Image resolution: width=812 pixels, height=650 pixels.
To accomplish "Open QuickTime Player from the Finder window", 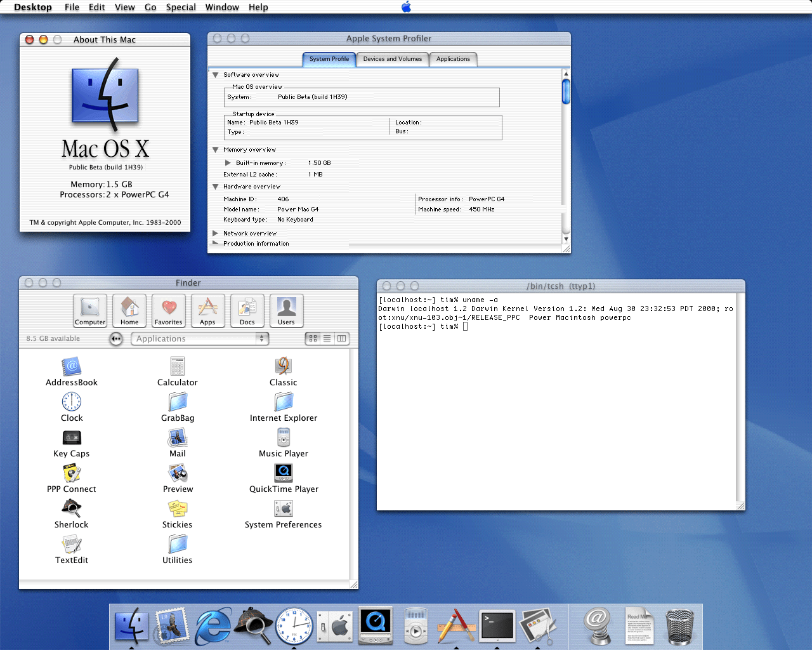I will point(283,473).
